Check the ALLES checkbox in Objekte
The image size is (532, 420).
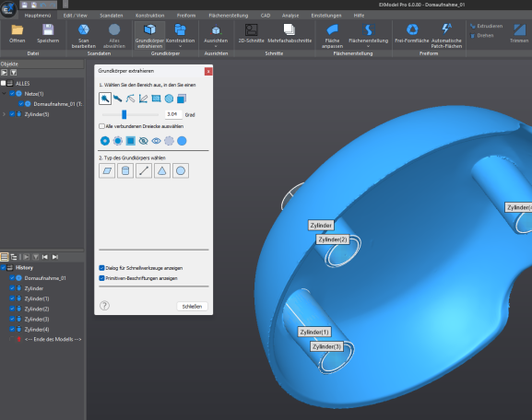click(x=4, y=83)
